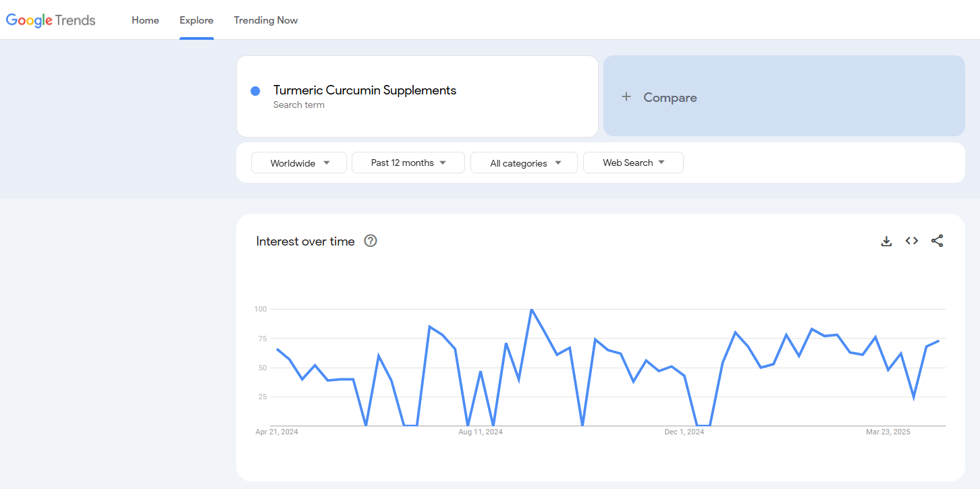980x489 pixels.
Task: Open the Web Search type dropdown
Action: pos(633,163)
